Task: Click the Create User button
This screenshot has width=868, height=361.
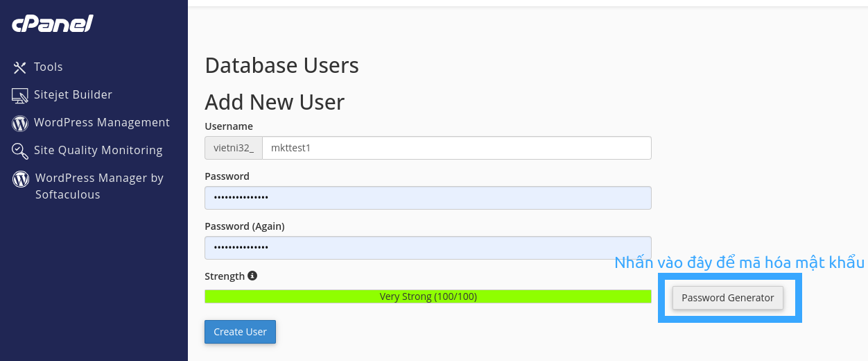Action: pyautogui.click(x=240, y=332)
